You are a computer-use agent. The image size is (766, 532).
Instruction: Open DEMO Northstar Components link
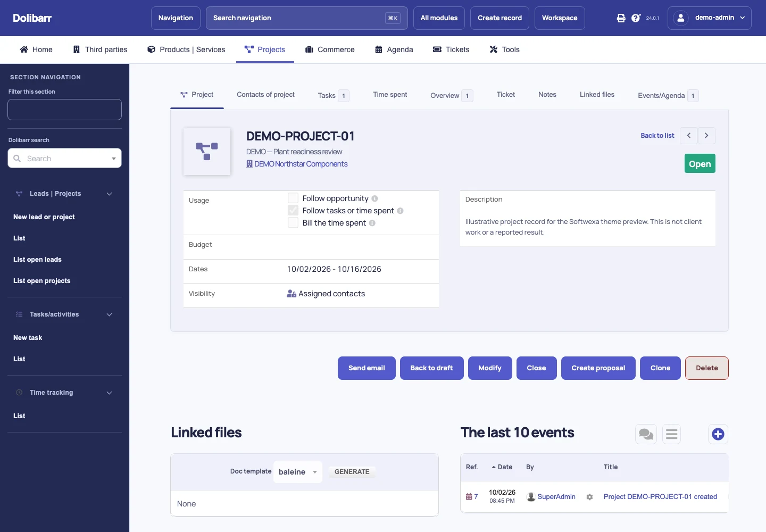coord(301,164)
